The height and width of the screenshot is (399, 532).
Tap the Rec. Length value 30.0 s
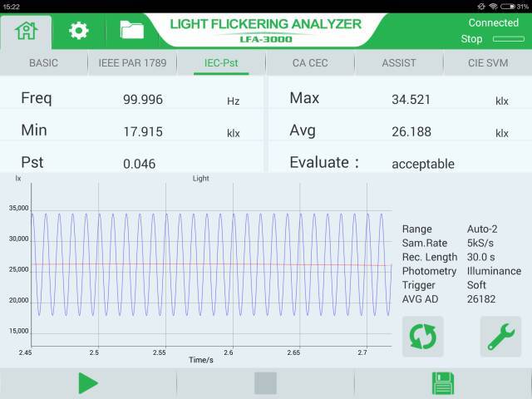point(480,257)
